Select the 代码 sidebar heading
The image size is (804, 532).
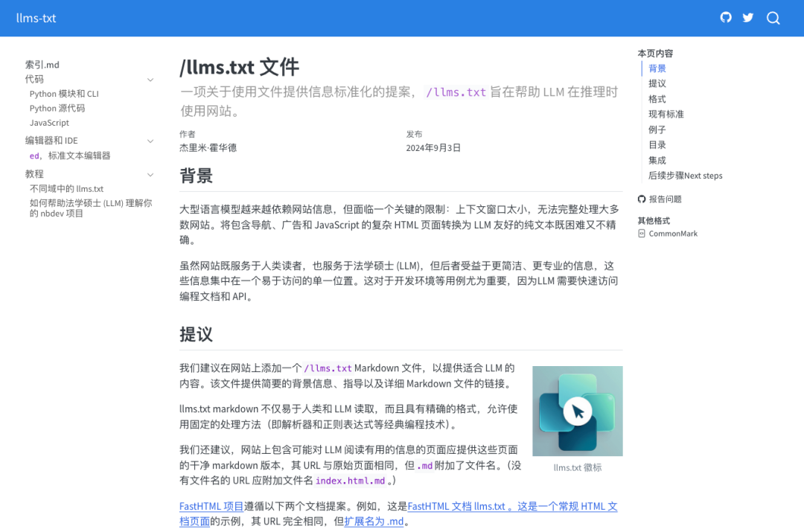point(34,80)
